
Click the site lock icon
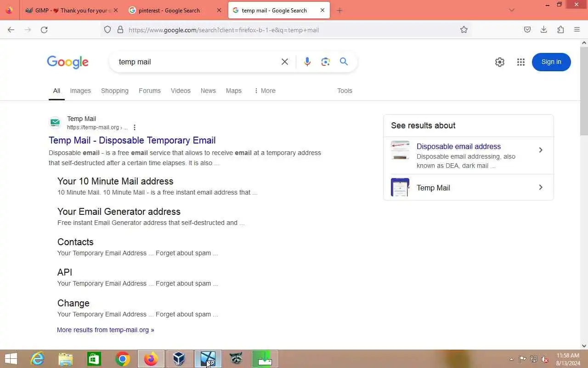pos(120,30)
